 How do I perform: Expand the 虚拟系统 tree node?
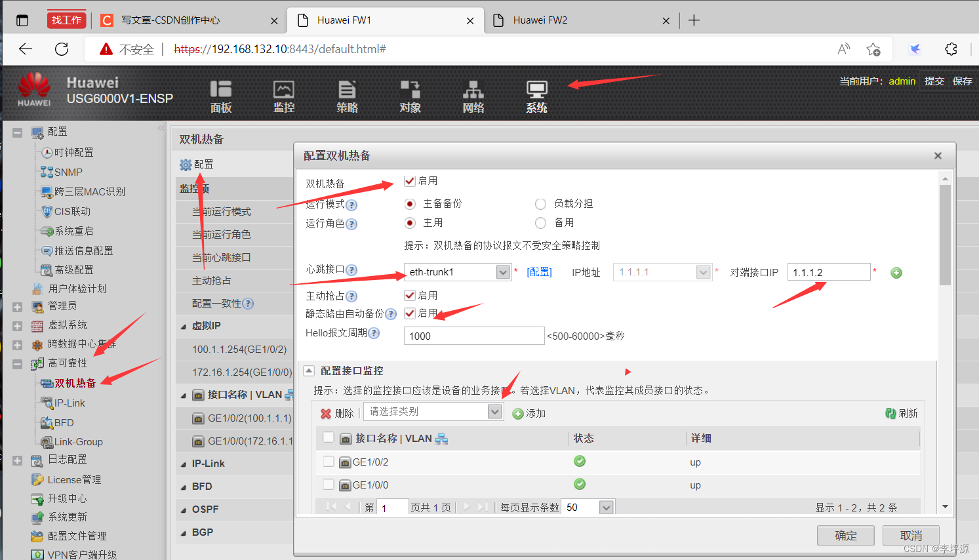tap(18, 326)
